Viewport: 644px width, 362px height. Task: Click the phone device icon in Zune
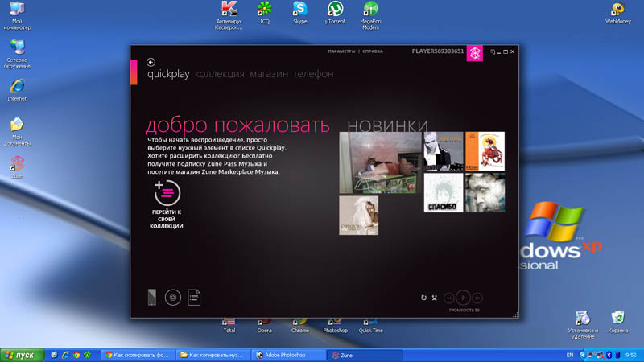(x=152, y=297)
